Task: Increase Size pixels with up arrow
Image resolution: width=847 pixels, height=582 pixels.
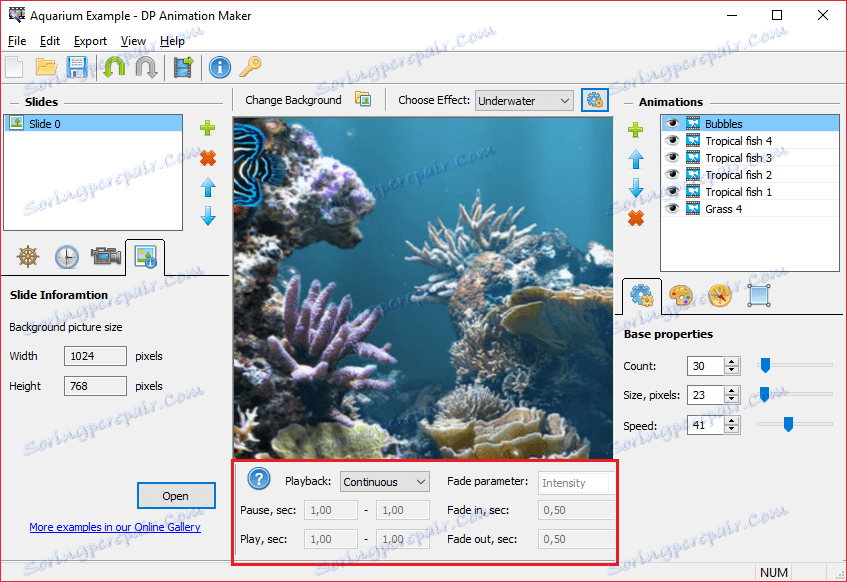Action: [x=731, y=391]
